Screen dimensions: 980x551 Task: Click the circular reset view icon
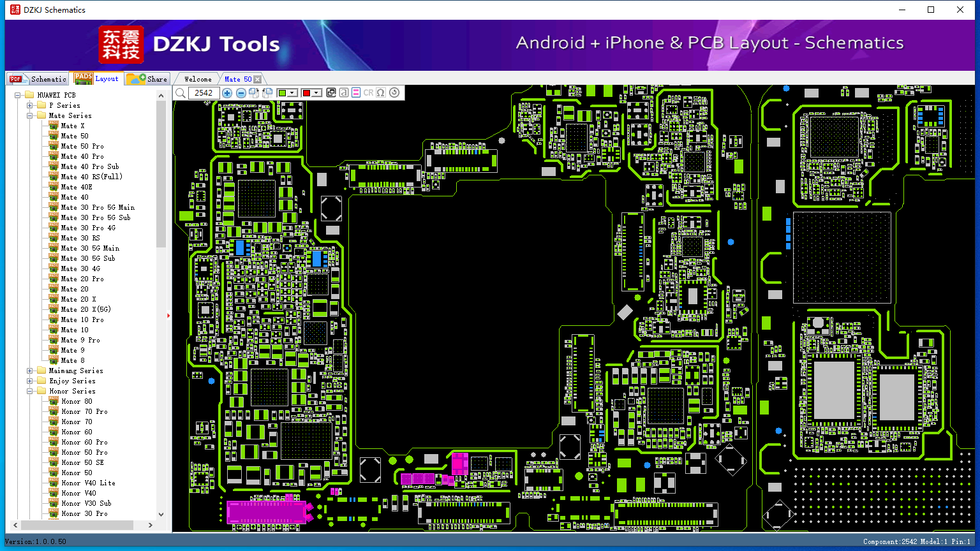click(x=394, y=92)
